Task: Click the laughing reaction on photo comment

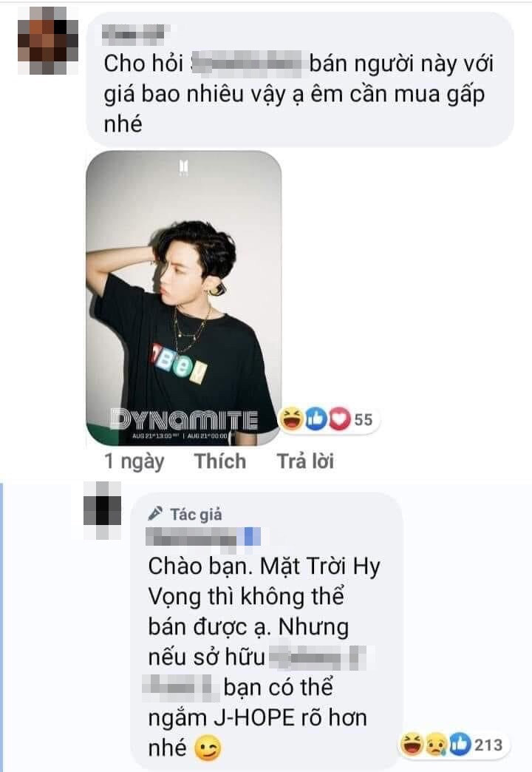Action: (291, 419)
